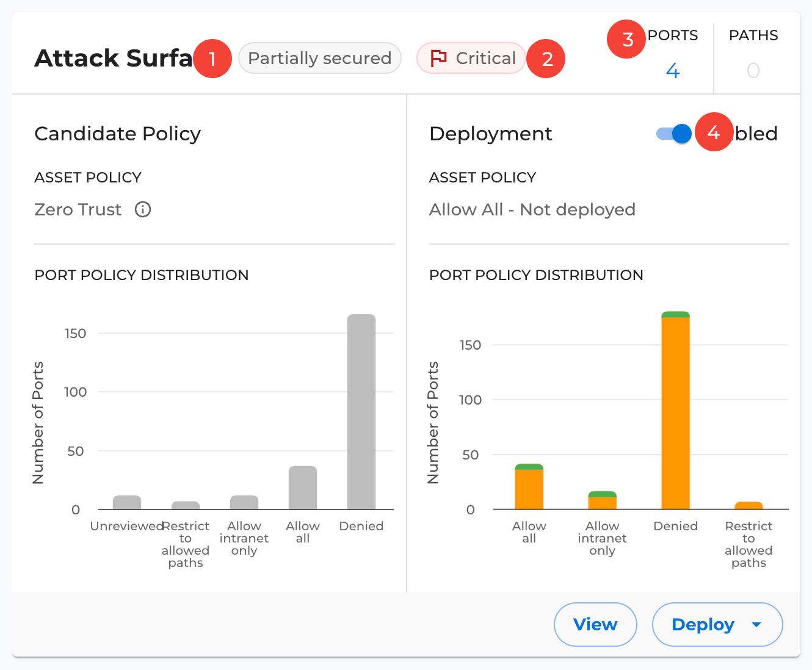Viewport: 812px width, 670px height.
Task: Click the red flag icon in Critical badge
Action: [438, 58]
